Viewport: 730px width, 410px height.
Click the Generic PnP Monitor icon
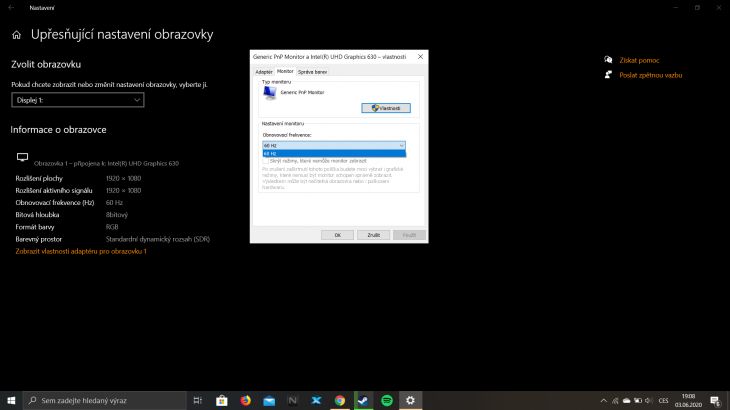[270, 93]
